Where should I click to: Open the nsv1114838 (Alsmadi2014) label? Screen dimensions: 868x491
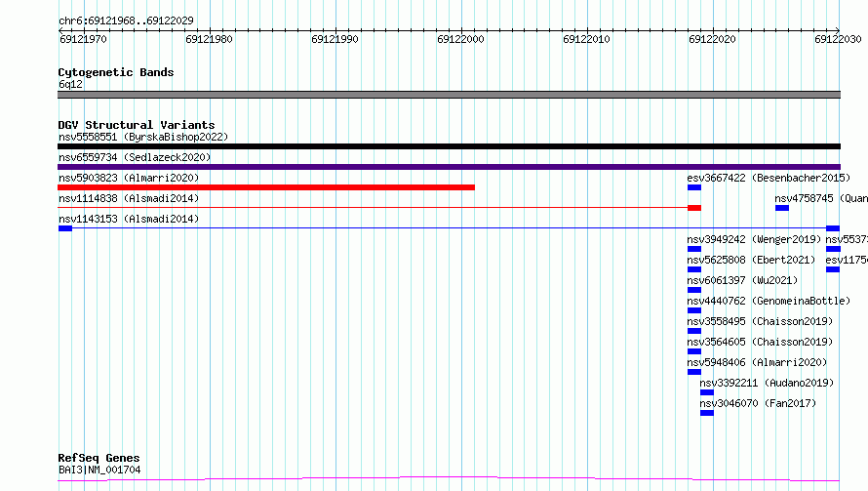[129, 198]
